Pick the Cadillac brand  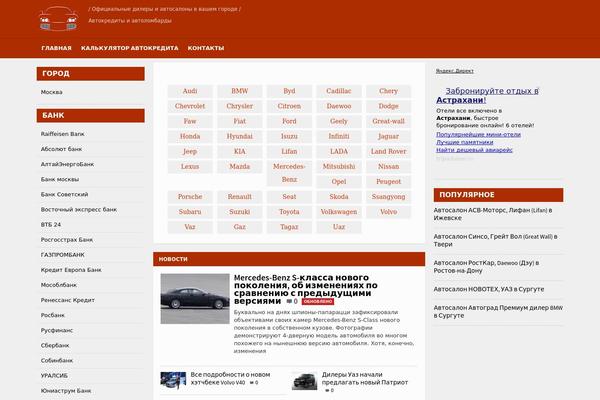339,91
